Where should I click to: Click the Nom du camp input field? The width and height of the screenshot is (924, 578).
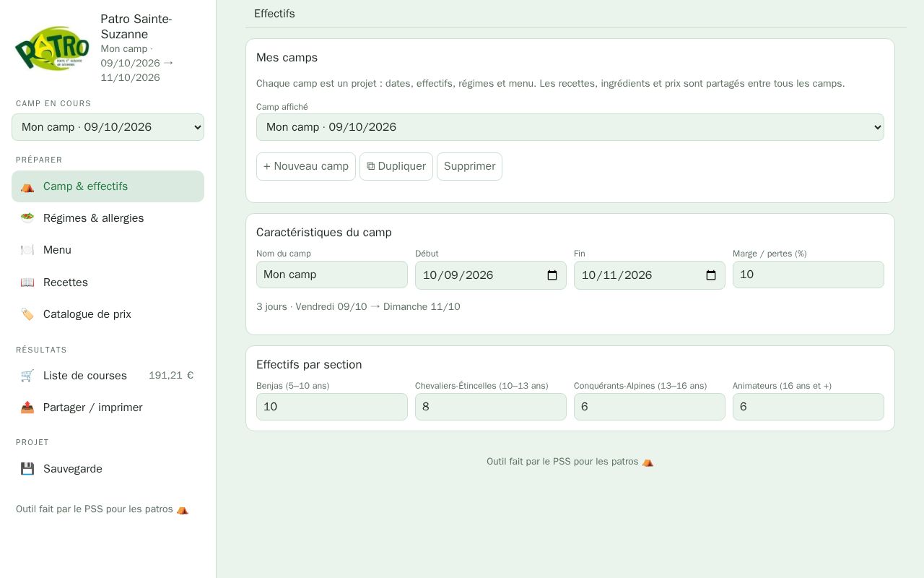pos(332,275)
